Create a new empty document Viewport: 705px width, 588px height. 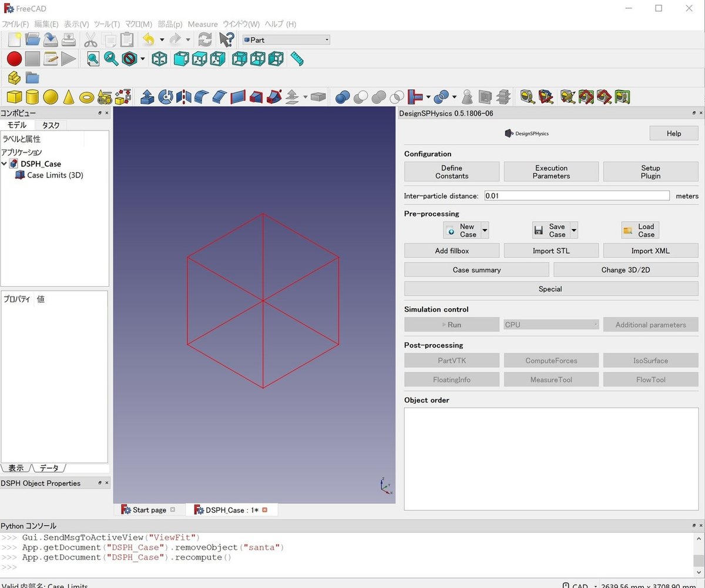14,40
